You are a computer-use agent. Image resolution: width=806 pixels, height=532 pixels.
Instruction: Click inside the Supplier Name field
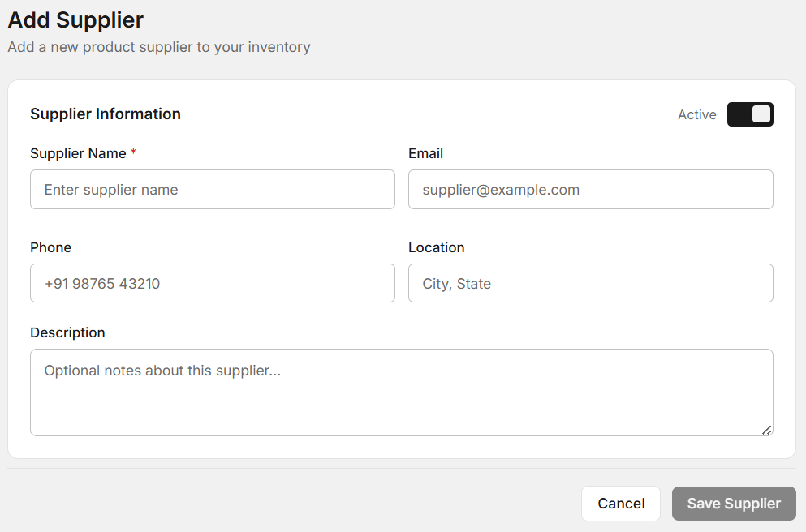pyautogui.click(x=212, y=189)
